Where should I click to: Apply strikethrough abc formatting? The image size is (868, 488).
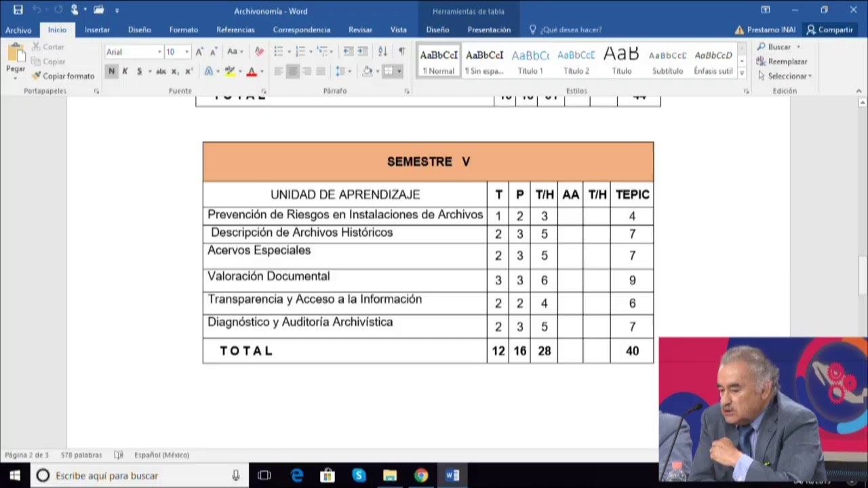(161, 71)
